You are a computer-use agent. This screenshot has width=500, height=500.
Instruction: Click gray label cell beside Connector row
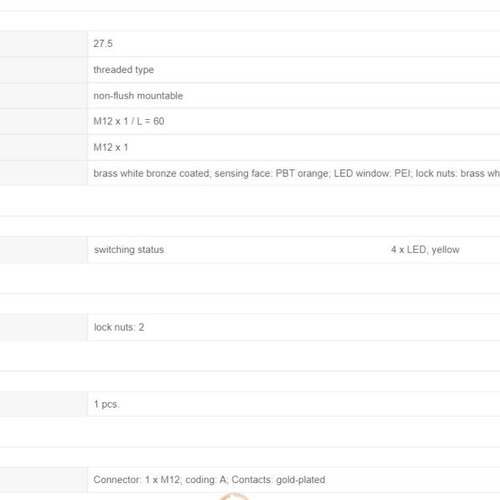(44, 480)
